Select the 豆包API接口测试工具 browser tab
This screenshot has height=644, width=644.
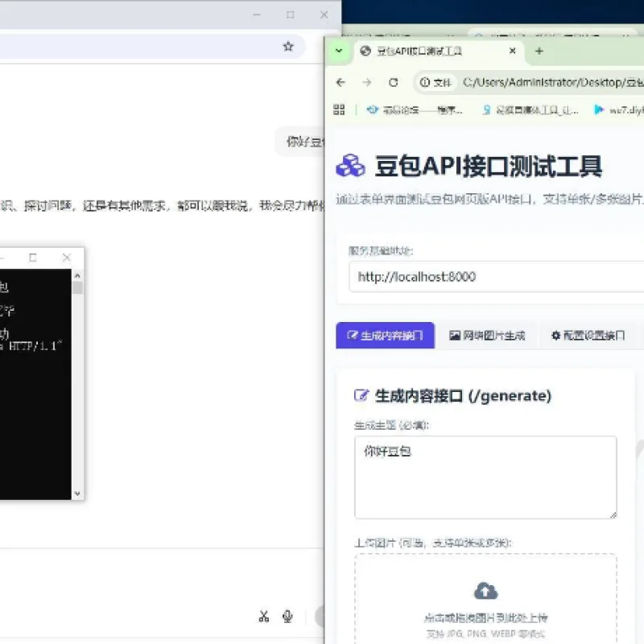coord(438,51)
